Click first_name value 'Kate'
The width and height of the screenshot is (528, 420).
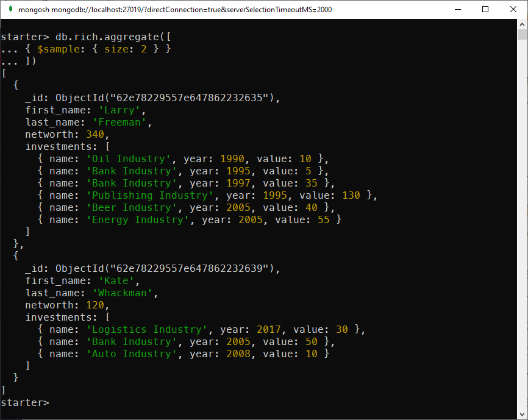click(116, 280)
